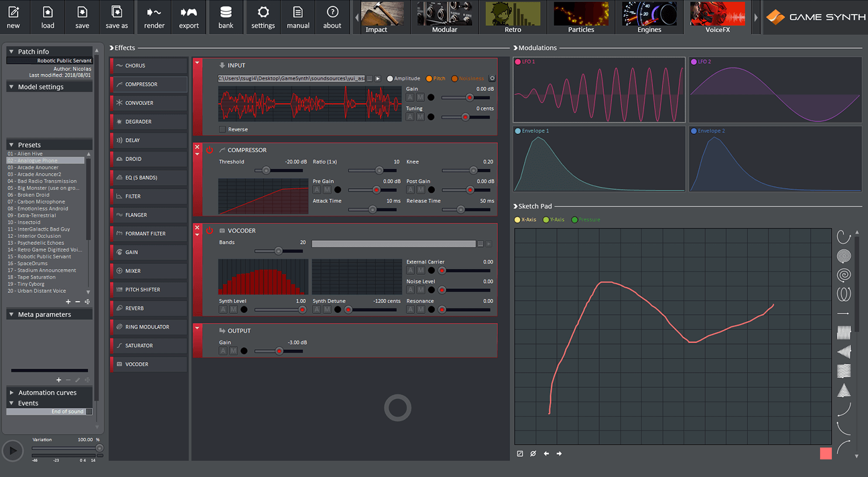Add the Formant Filter effect
Image resolution: width=868 pixels, height=477 pixels.
[149, 234]
